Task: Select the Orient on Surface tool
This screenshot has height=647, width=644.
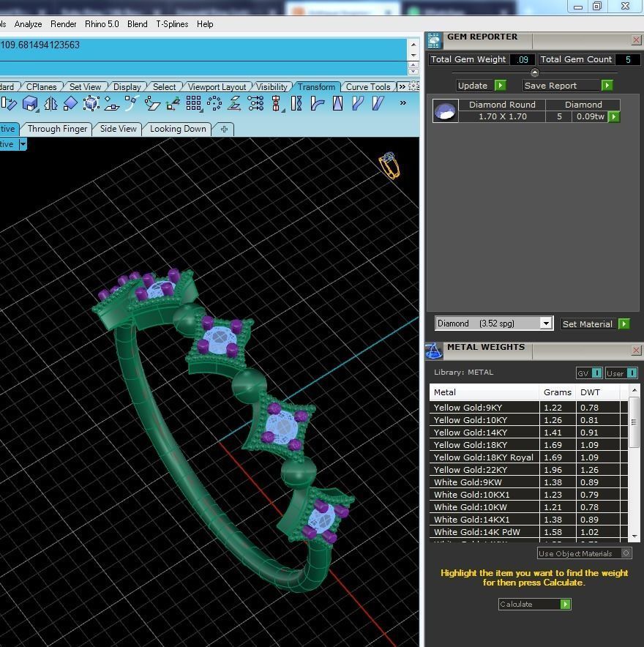Action: (111, 103)
